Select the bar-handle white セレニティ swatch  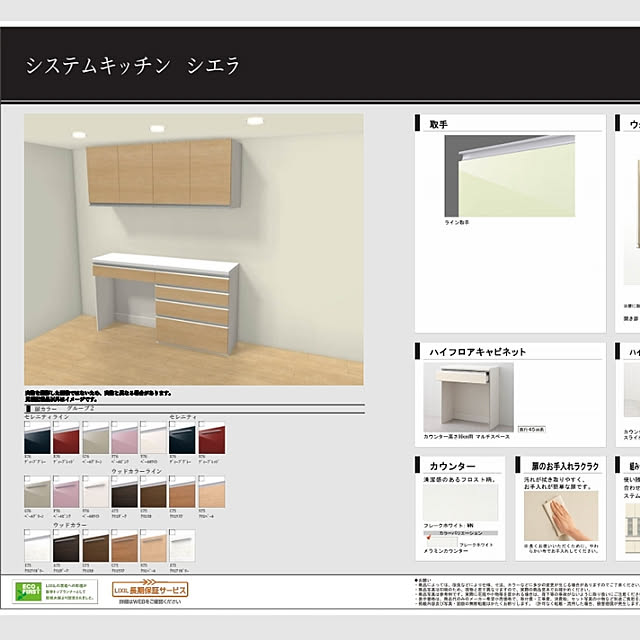point(95,491)
